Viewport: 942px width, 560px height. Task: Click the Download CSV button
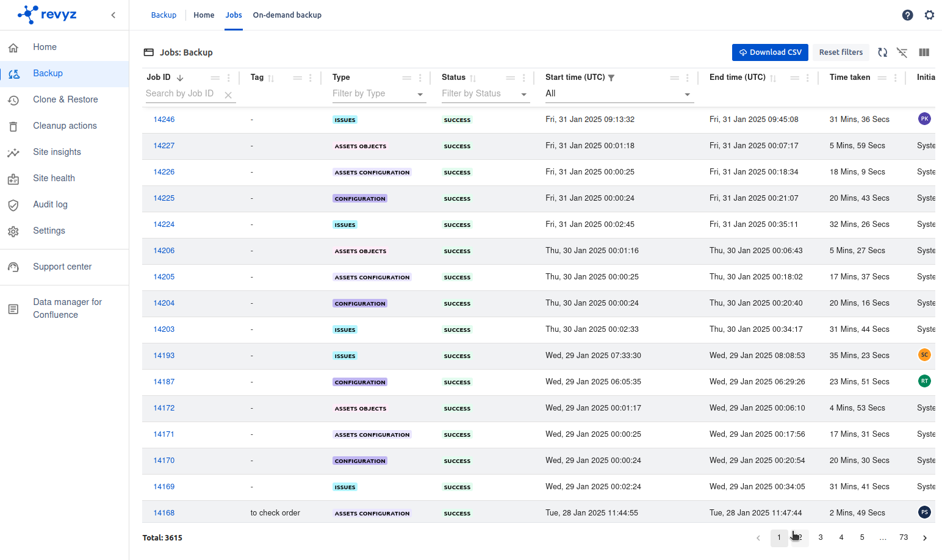770,52
